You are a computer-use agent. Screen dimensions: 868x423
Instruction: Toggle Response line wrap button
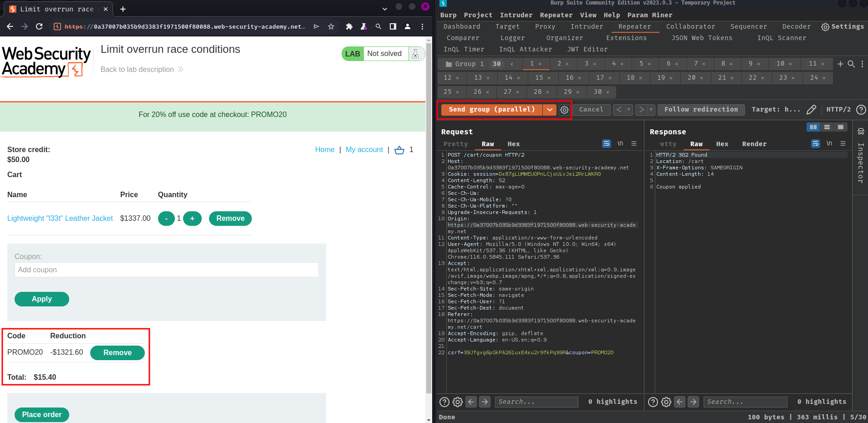coord(816,143)
